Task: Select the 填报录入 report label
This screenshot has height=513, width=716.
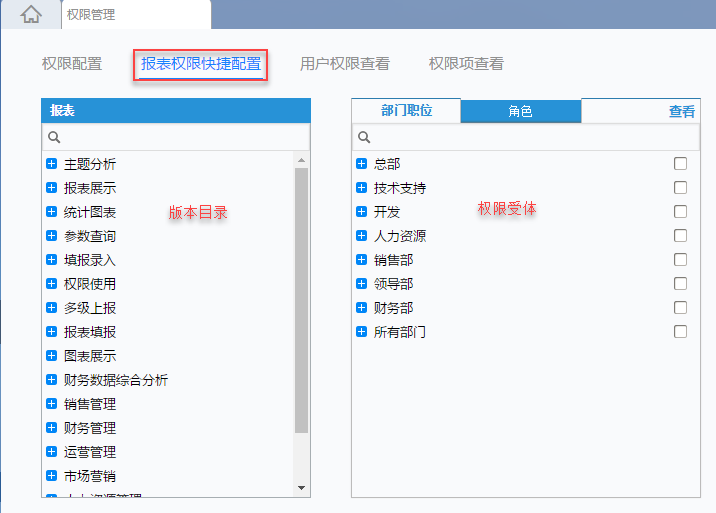Action: tap(90, 260)
